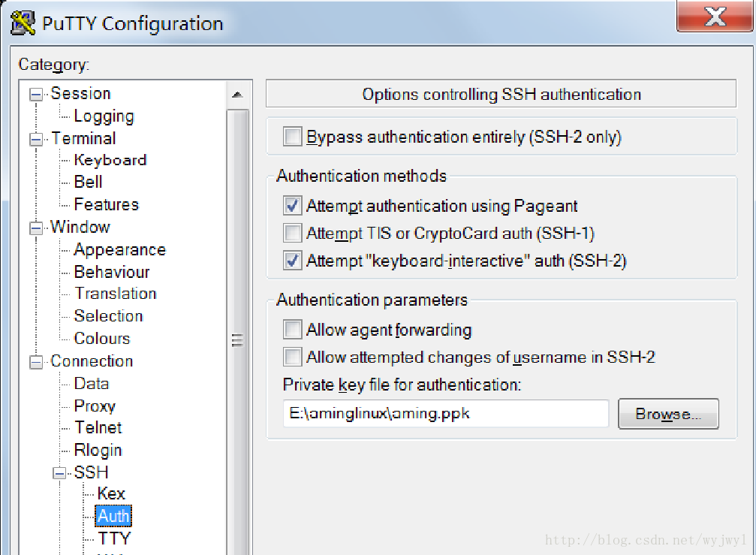This screenshot has height=555, width=756.
Task: Select Session category
Action: pyautogui.click(x=80, y=94)
